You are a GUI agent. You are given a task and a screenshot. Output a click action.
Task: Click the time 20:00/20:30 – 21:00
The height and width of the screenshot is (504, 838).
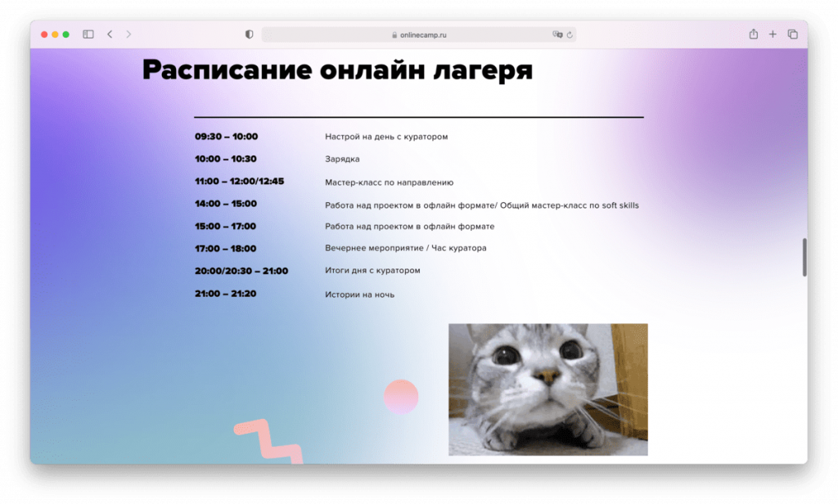coord(241,271)
